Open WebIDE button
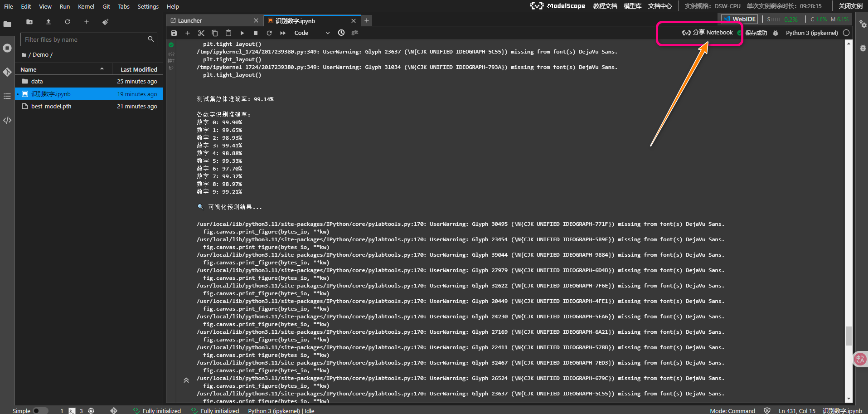Viewport: 868px width, 414px height. click(x=740, y=19)
